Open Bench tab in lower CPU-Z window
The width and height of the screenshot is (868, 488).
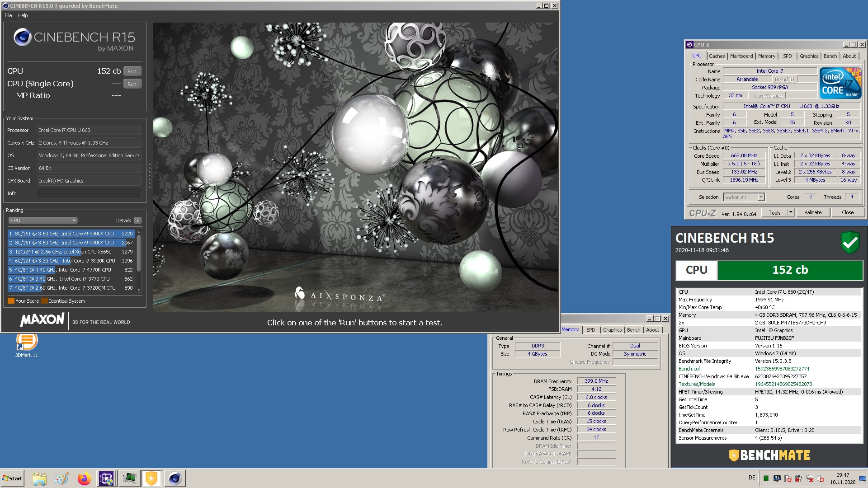tap(633, 330)
